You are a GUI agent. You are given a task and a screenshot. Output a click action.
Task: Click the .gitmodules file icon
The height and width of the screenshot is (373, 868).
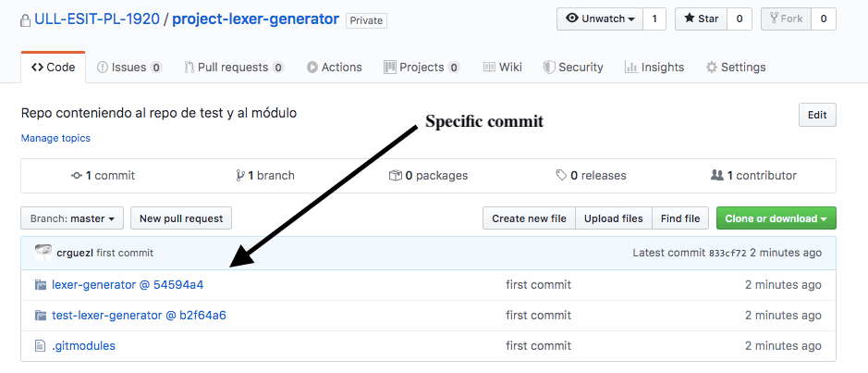[40, 346]
